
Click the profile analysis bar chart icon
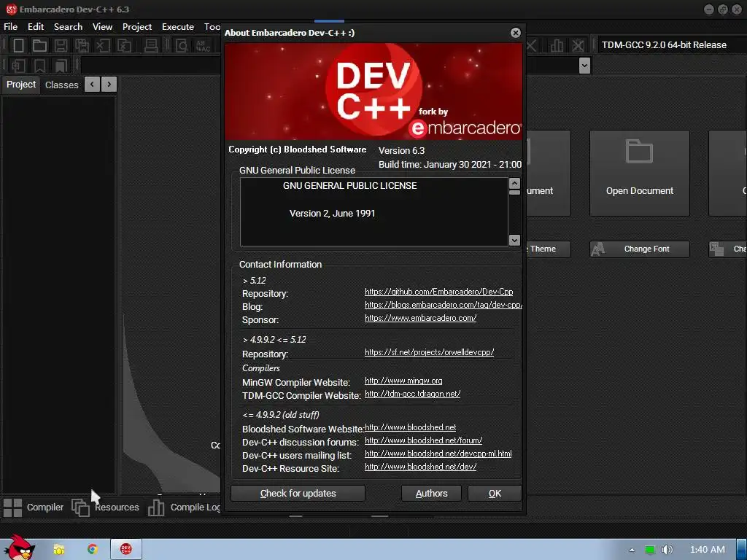coord(557,46)
